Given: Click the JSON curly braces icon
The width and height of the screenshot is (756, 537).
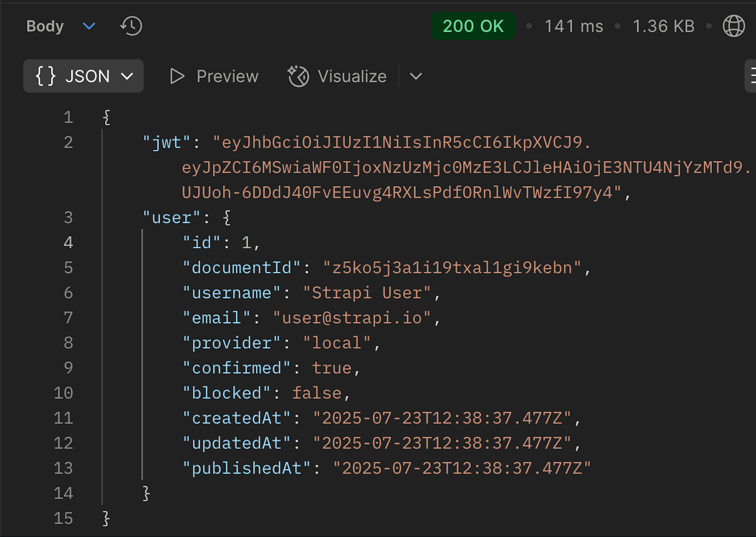Looking at the screenshot, I should tap(45, 76).
